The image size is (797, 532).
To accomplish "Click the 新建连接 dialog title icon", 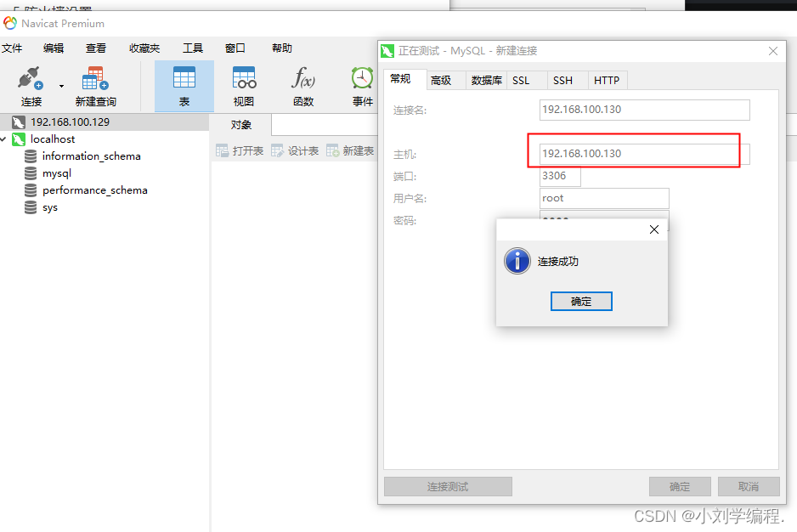I will tap(387, 51).
